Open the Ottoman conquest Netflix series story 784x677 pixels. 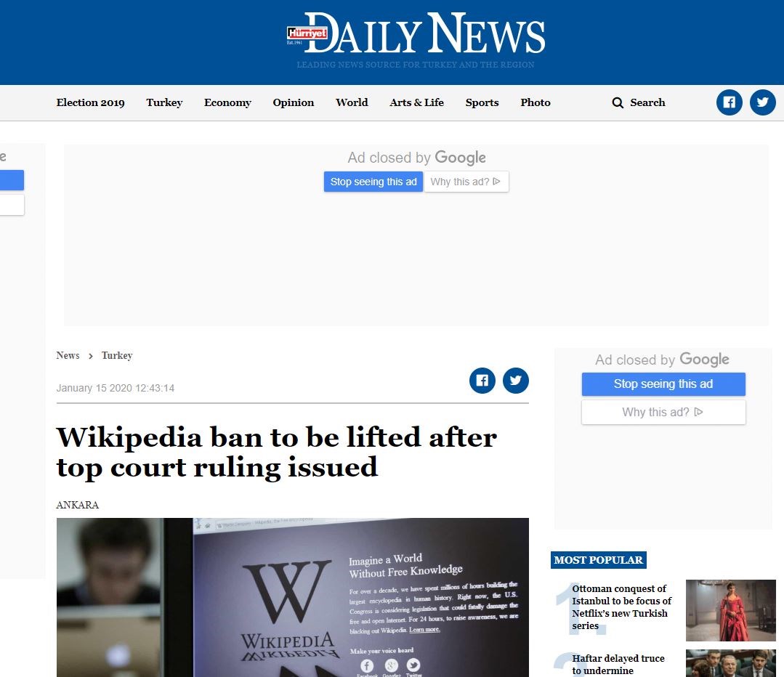click(621, 607)
